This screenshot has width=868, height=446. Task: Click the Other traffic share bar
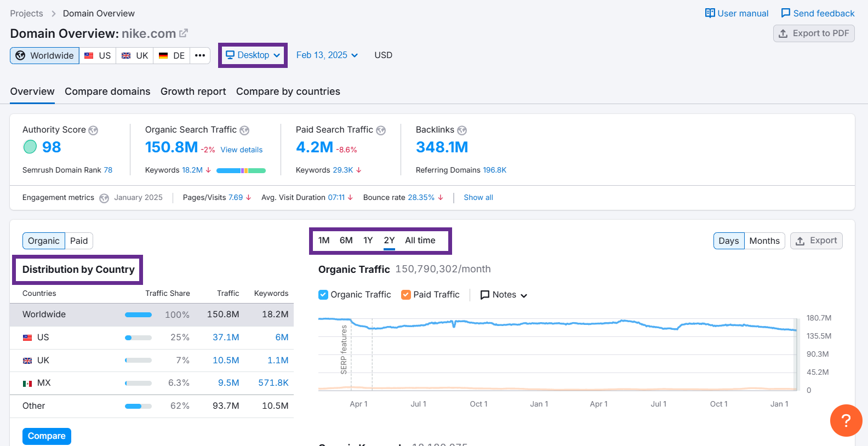[138, 407]
